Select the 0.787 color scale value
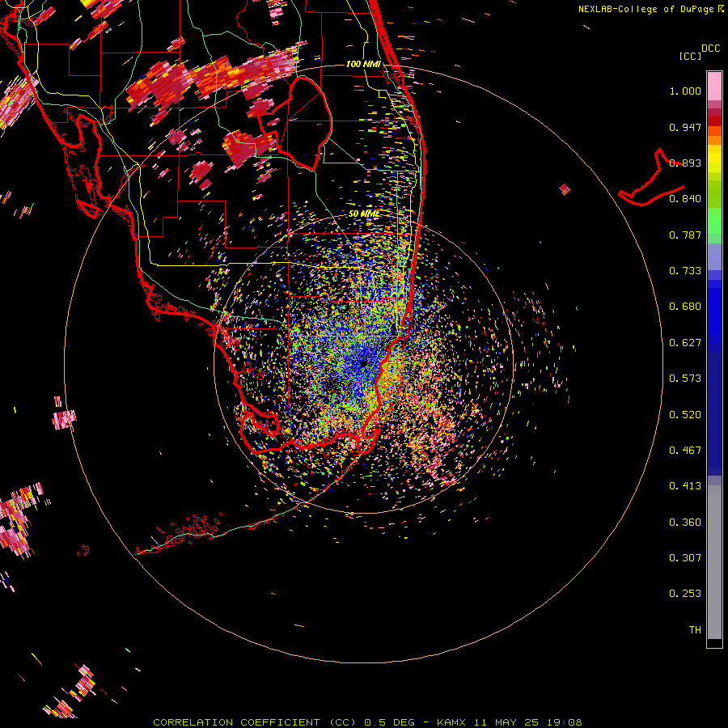The height and width of the screenshot is (728, 728). click(x=685, y=235)
